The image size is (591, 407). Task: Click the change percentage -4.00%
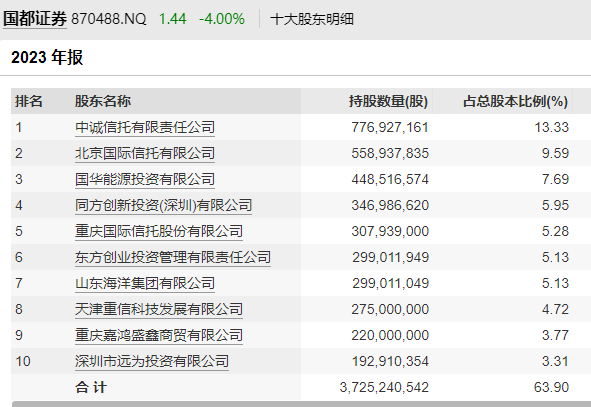222,19
